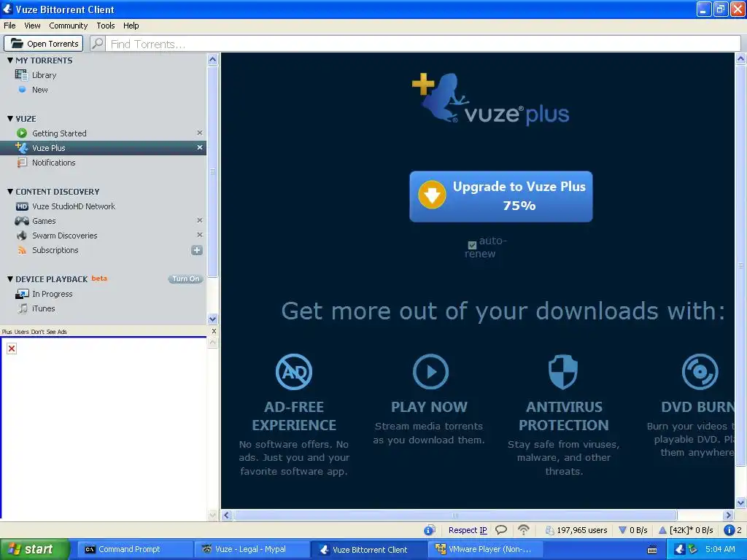The image size is (747, 560).
Task: Select the Vuze Plus sidebar entry
Action: pyautogui.click(x=103, y=147)
